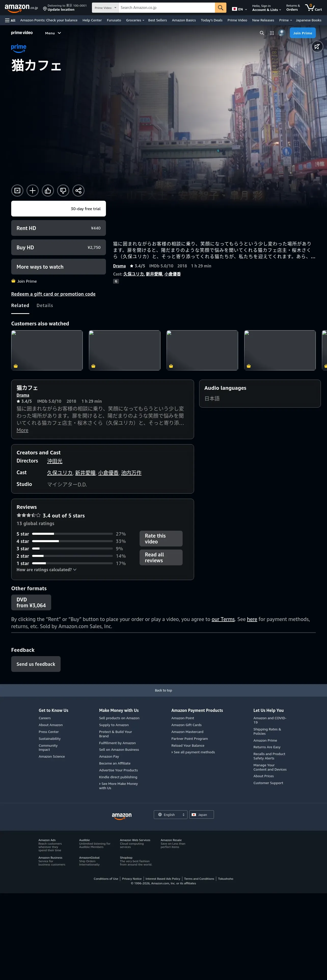Click Rent HD for ¥440
The width and height of the screenshot is (327, 980).
(59, 228)
